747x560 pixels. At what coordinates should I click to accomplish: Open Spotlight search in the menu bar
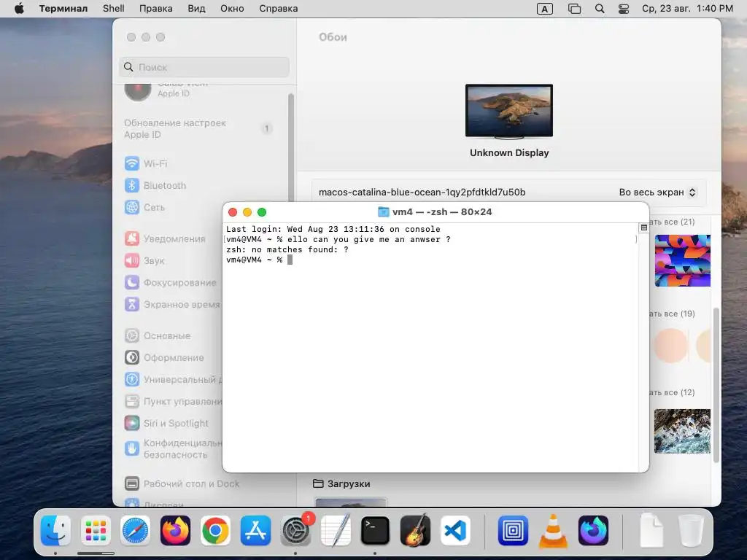pyautogui.click(x=600, y=9)
